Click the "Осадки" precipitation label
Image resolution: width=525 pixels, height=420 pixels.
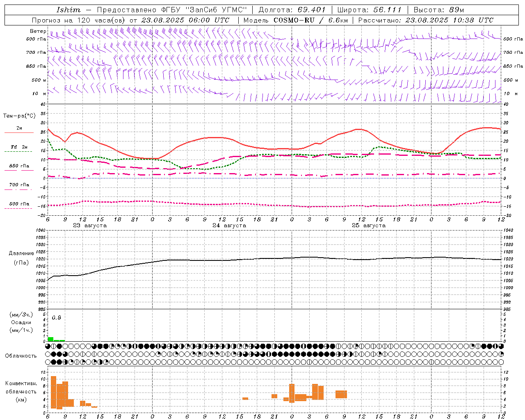(x=21, y=322)
